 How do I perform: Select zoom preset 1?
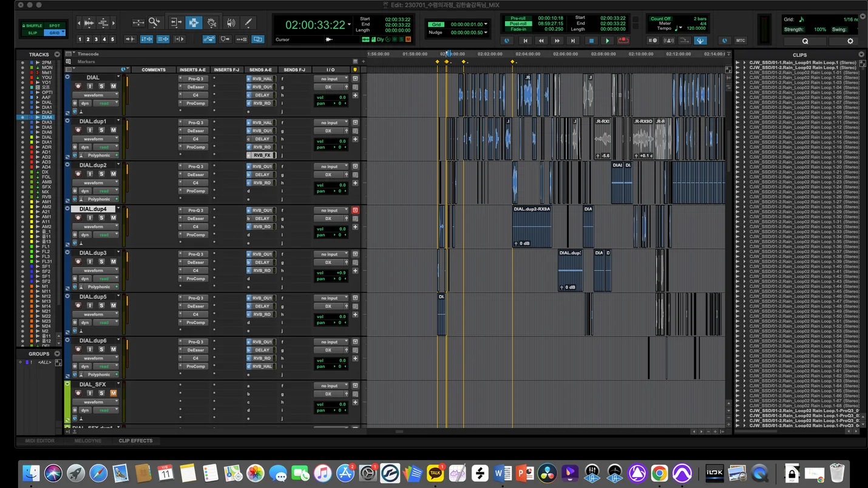80,39
